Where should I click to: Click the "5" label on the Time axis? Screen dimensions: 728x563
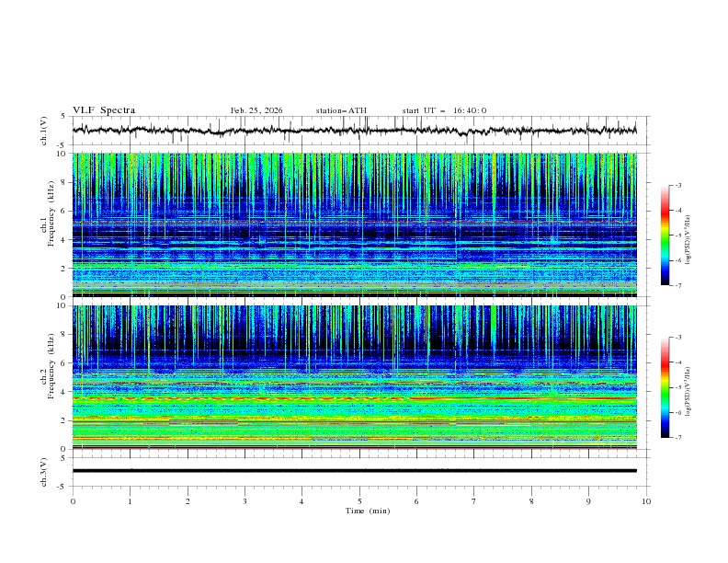coord(359,501)
